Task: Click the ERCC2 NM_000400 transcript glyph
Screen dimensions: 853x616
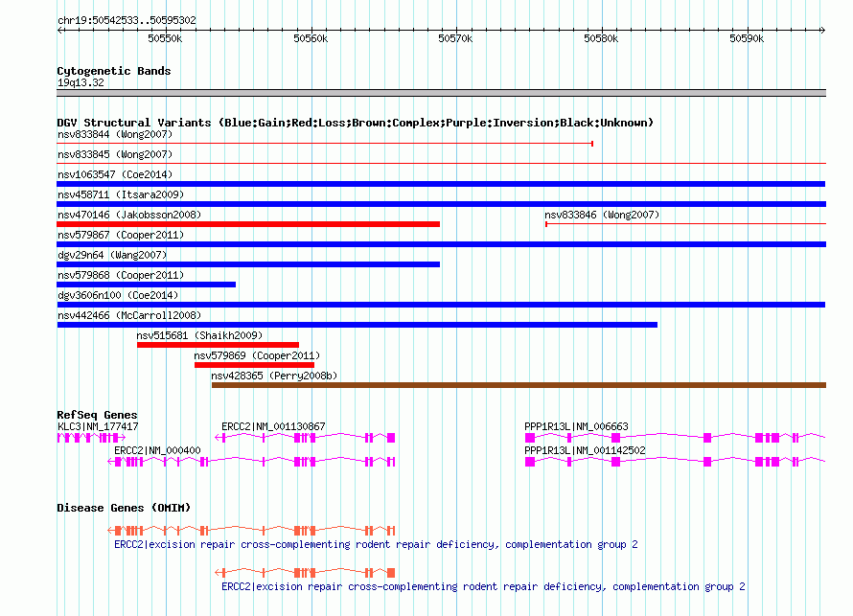Action: 251,462
